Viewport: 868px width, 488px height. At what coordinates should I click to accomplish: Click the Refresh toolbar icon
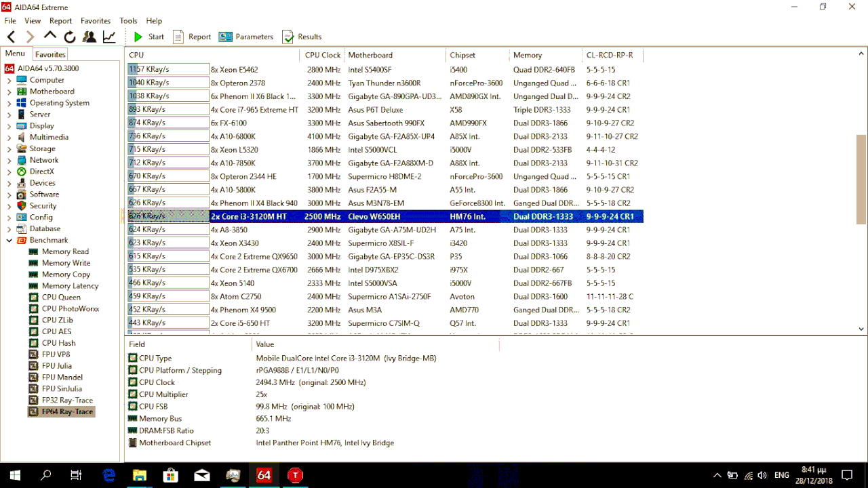click(70, 37)
